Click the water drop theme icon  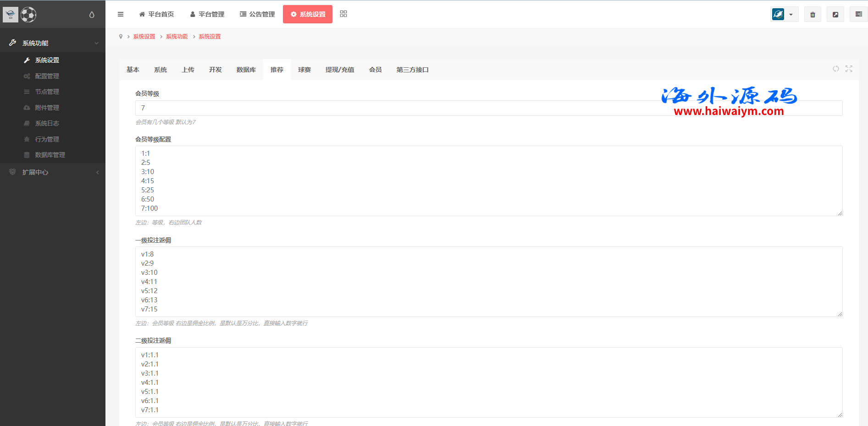point(92,15)
